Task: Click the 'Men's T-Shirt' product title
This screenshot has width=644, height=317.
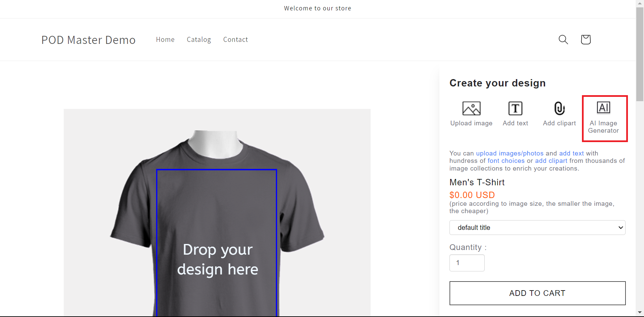Action: point(477,182)
